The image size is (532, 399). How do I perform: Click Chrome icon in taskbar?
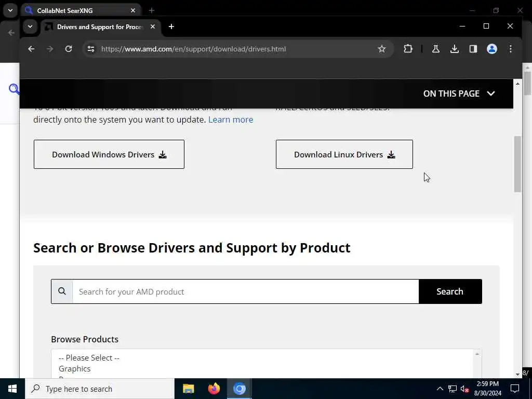(239, 389)
